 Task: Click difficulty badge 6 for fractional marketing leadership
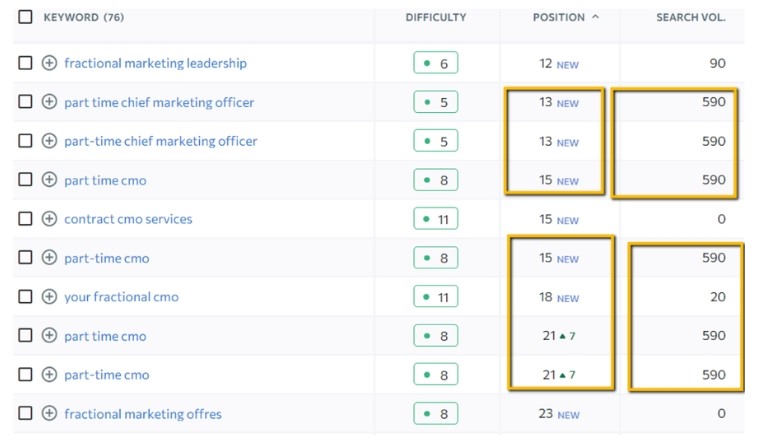point(436,63)
